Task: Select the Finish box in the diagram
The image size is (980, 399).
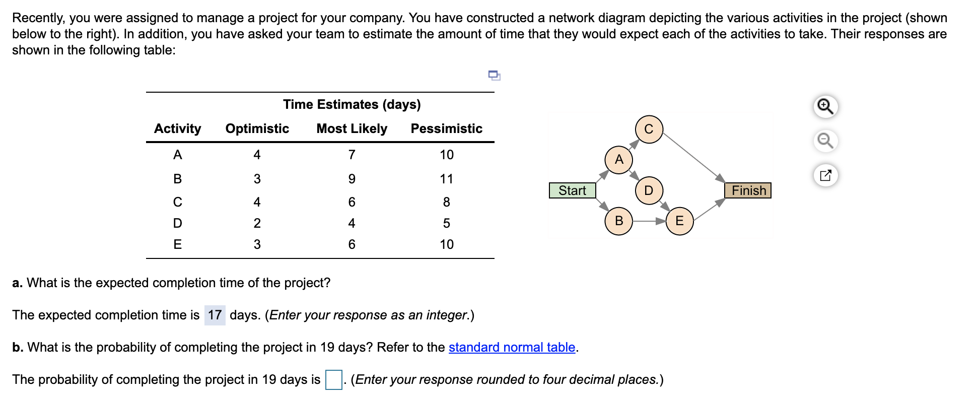Action: pyautogui.click(x=748, y=190)
